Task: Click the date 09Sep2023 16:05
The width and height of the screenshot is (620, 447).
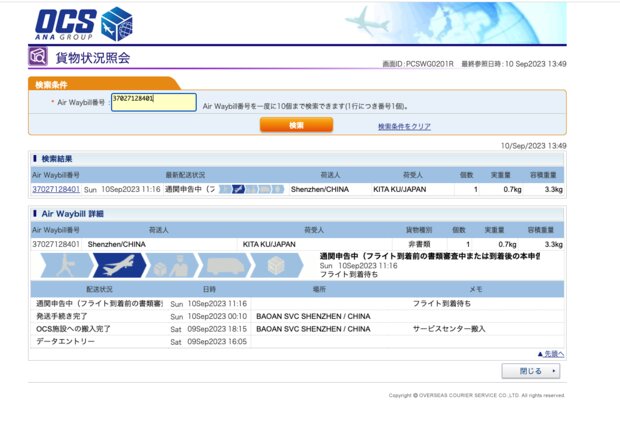Action: click(x=217, y=341)
